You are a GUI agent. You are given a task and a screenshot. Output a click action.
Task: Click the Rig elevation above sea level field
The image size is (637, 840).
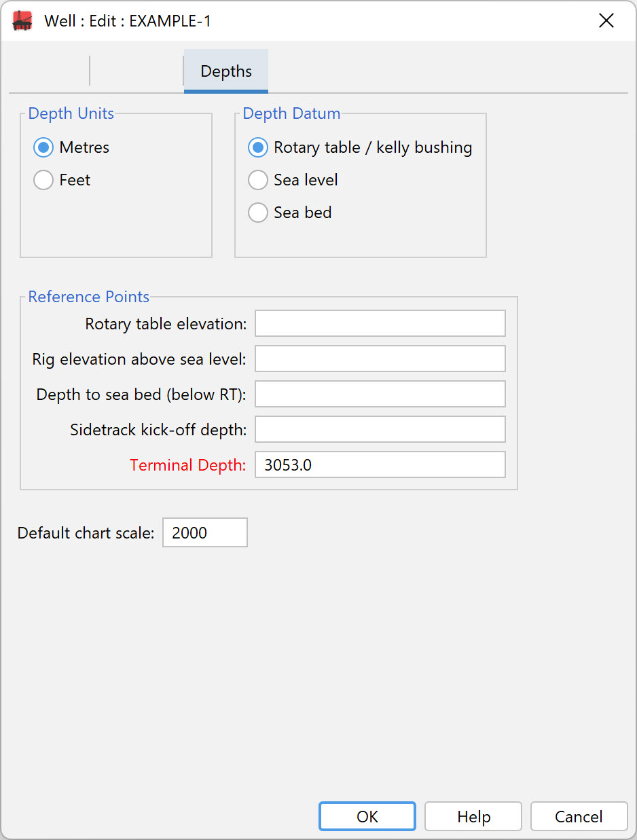coord(380,359)
